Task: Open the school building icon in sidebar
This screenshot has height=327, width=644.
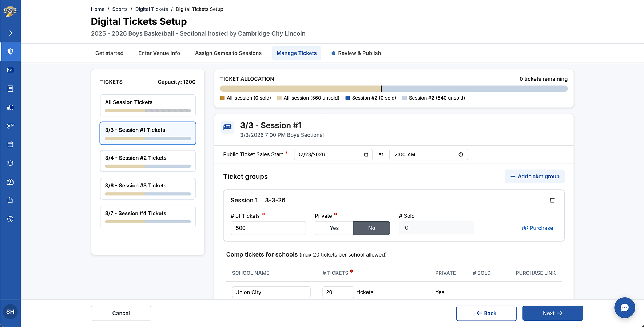Action: pyautogui.click(x=11, y=182)
